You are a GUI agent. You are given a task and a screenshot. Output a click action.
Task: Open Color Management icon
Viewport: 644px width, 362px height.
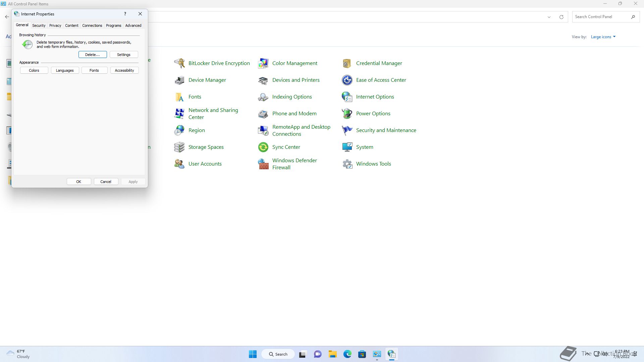click(263, 63)
